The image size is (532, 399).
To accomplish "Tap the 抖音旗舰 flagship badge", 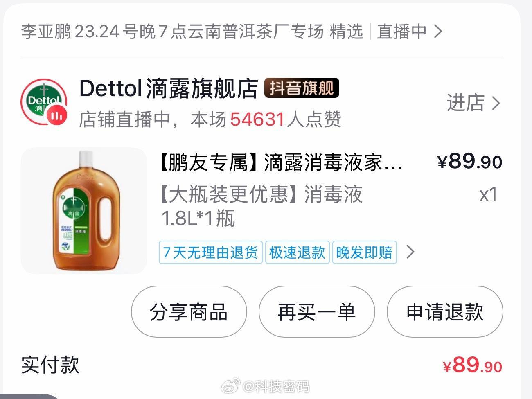I will click(x=302, y=88).
